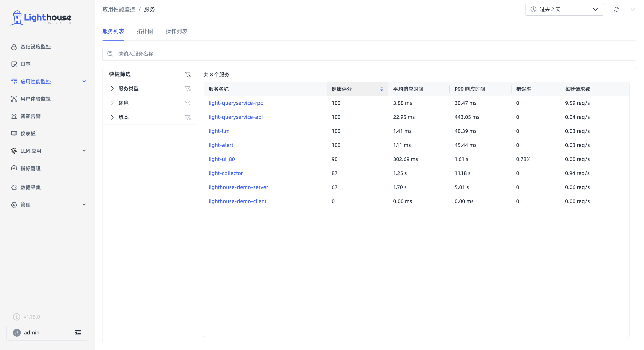Viewport: 644px width, 350px height.
Task: Click 共 8 个服务 count label
Action: click(x=216, y=74)
